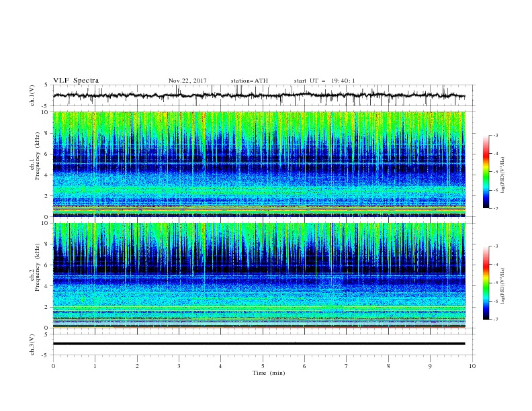Image resolution: width=532 pixels, height=411 pixels.
Task: Click tick label "4" on Time axis
Action: 220,366
